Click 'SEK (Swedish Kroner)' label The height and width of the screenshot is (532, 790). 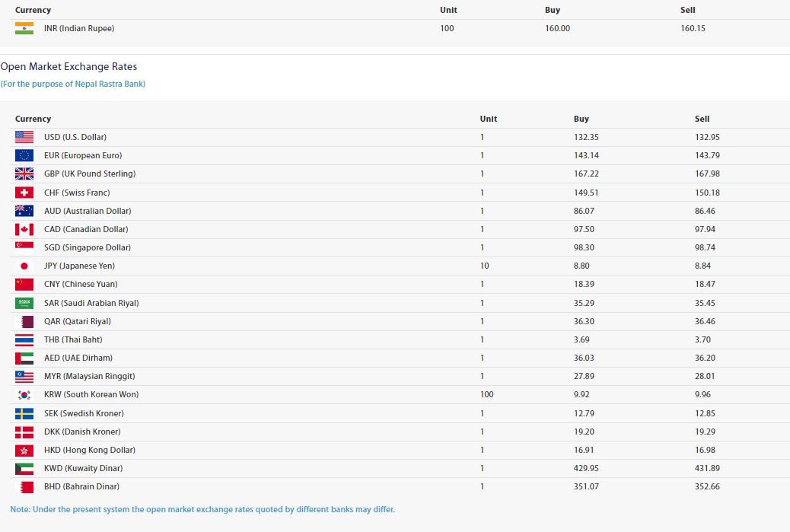point(84,413)
